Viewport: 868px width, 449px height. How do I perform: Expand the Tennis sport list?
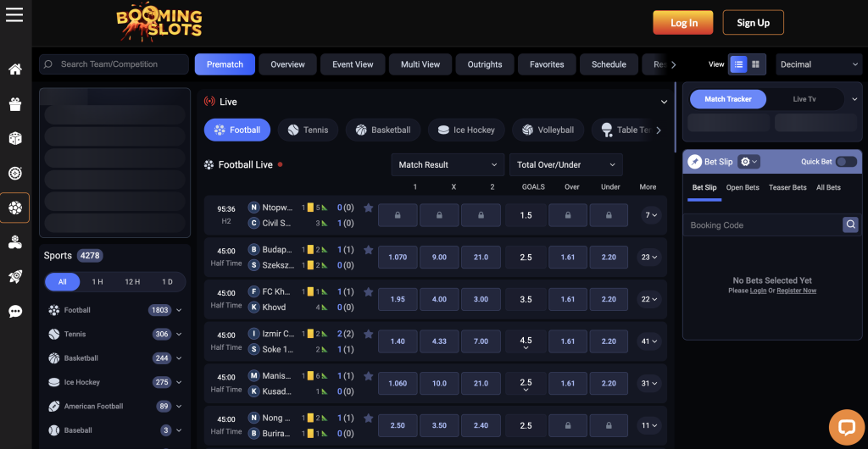[x=179, y=334]
